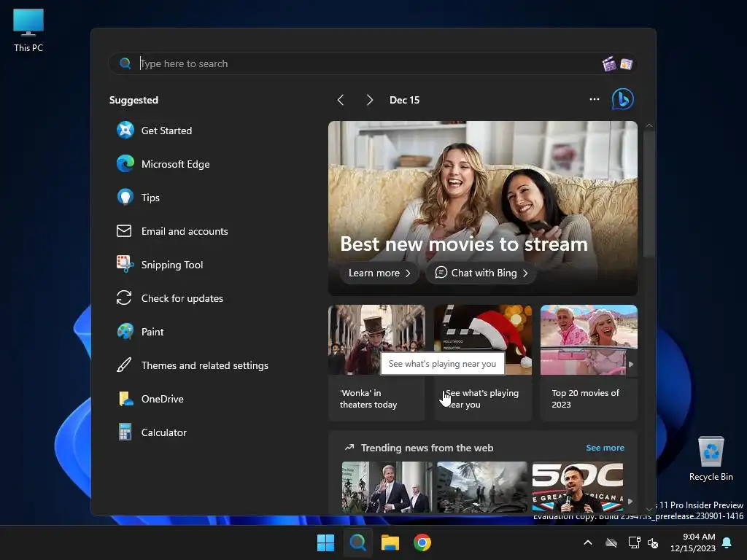Click the Search icon on taskbar

pos(357,542)
